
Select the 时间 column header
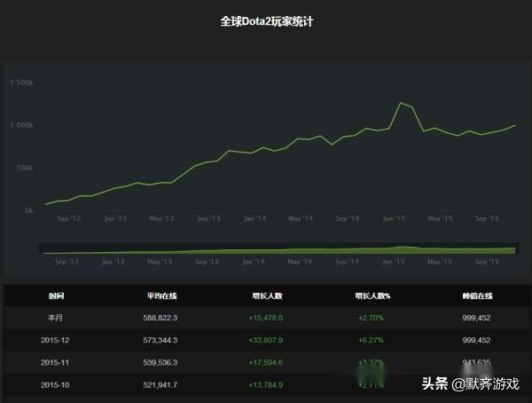point(57,296)
